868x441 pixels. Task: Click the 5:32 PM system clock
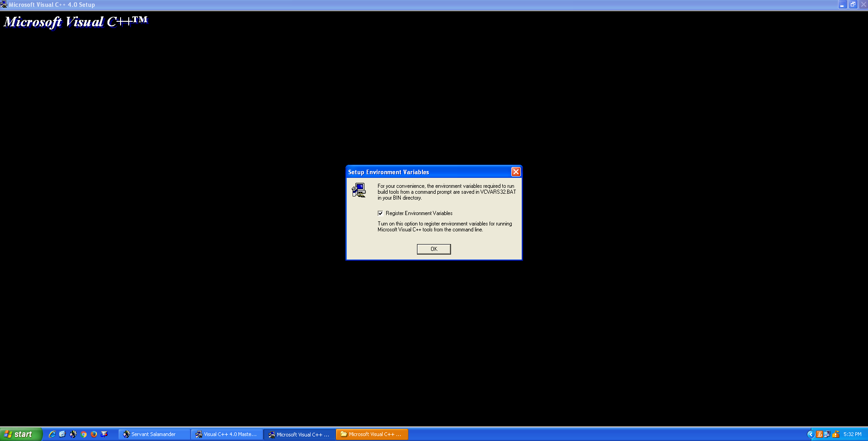852,435
